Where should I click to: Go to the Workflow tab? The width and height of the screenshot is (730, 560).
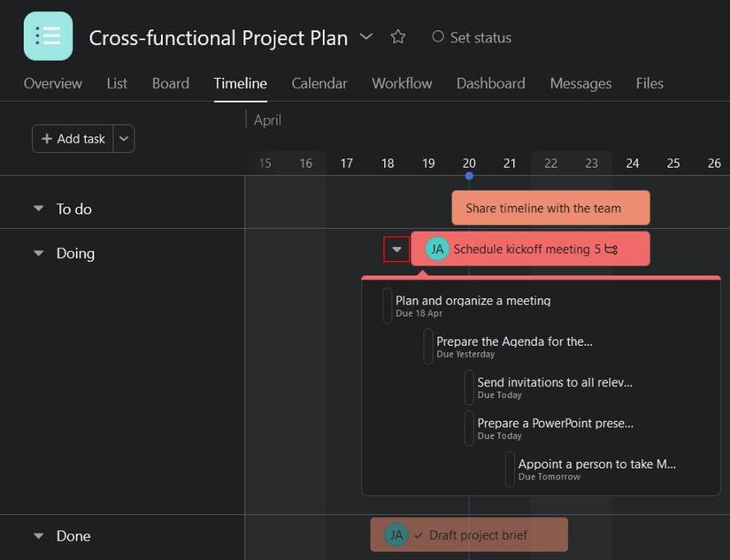click(x=402, y=83)
